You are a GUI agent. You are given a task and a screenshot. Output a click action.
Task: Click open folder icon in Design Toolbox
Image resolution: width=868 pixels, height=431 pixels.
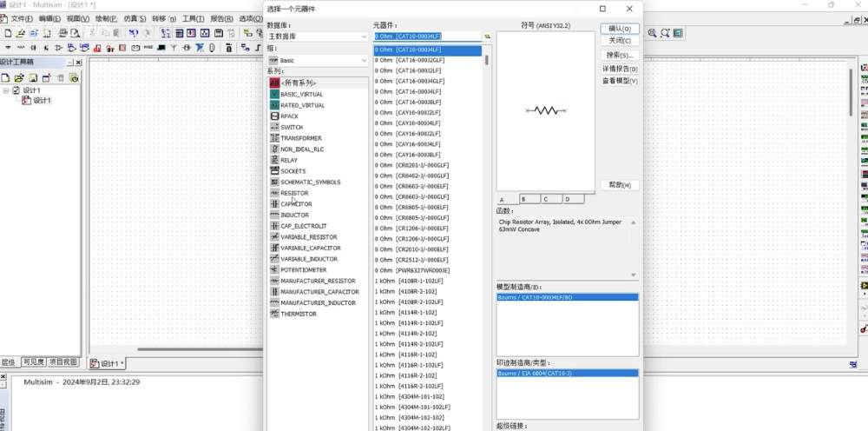(x=19, y=78)
